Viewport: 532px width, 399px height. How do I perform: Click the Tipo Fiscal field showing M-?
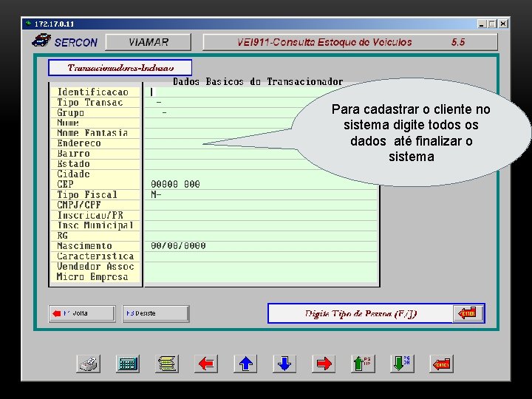coord(262,195)
